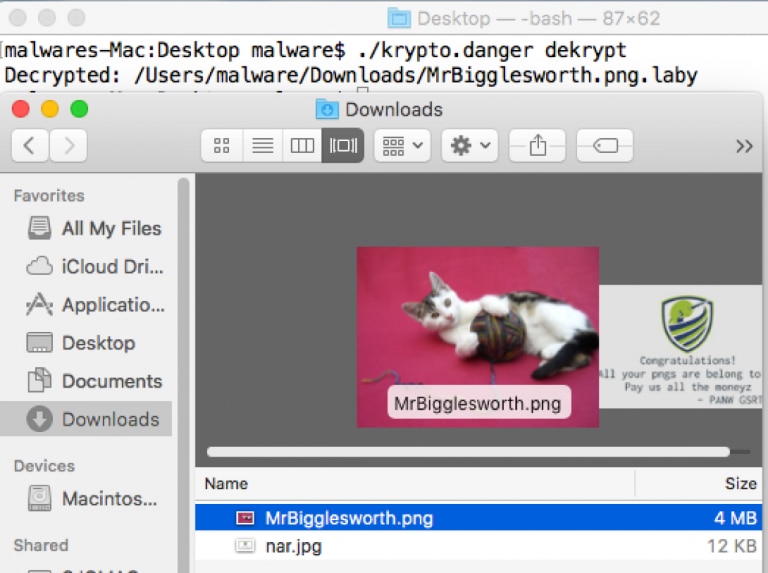Image resolution: width=768 pixels, height=573 pixels.
Task: Click the Downloads folder icon in title bar
Action: pos(327,109)
